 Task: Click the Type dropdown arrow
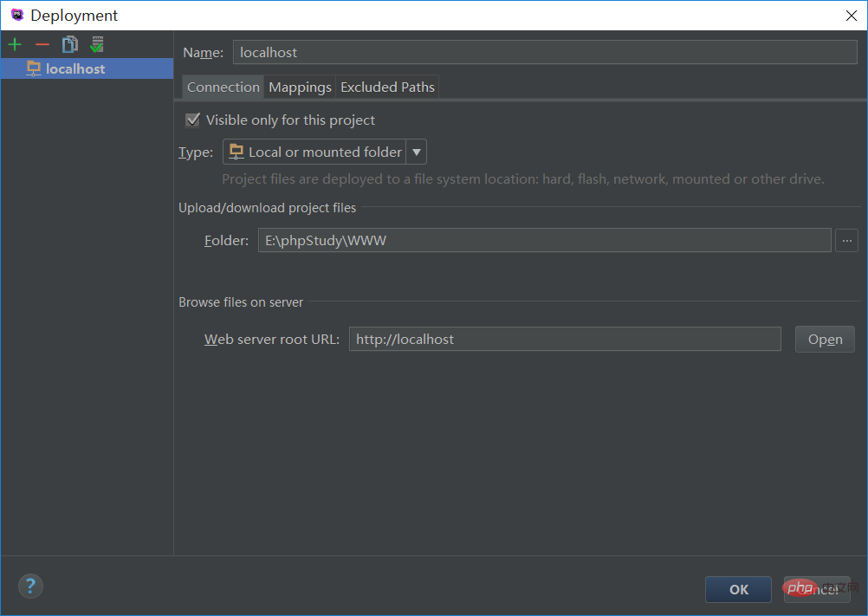[417, 152]
